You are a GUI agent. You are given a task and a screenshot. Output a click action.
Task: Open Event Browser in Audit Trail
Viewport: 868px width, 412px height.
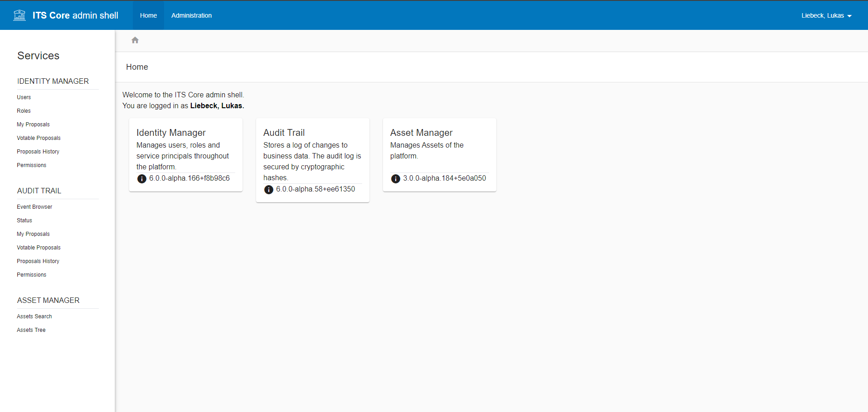coord(34,207)
